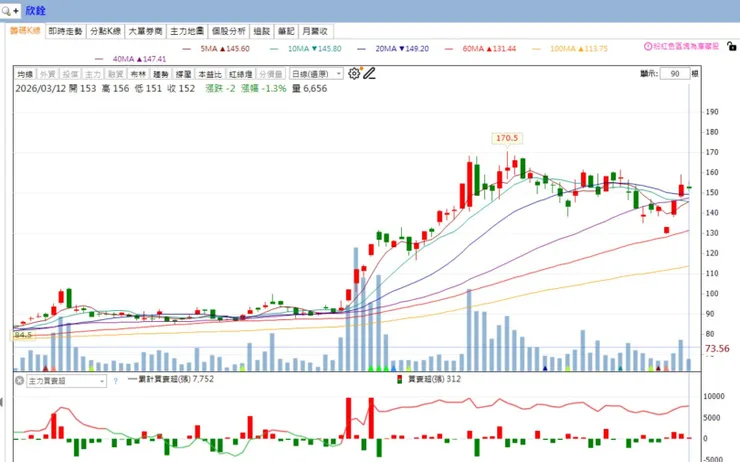Toggle the 本益比 overlay button
The height and width of the screenshot is (462, 740).
[x=210, y=74]
